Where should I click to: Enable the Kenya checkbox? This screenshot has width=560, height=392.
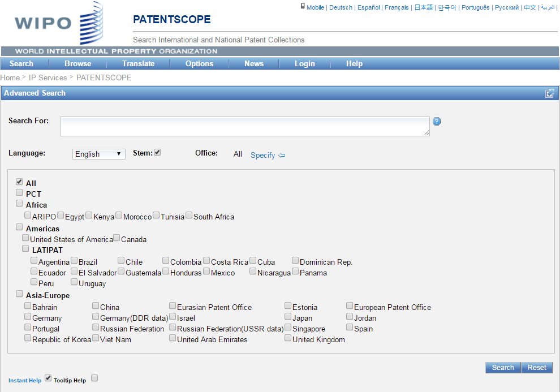(89, 215)
